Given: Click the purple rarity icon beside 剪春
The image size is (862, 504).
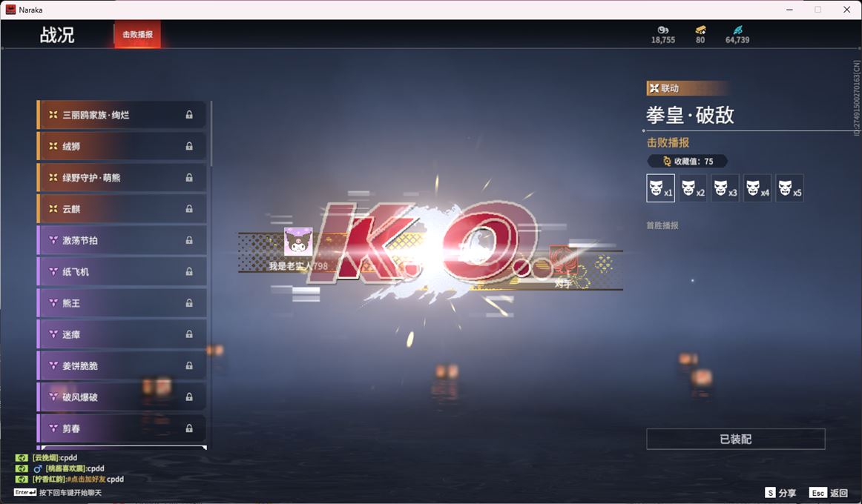Looking at the screenshot, I should (53, 428).
